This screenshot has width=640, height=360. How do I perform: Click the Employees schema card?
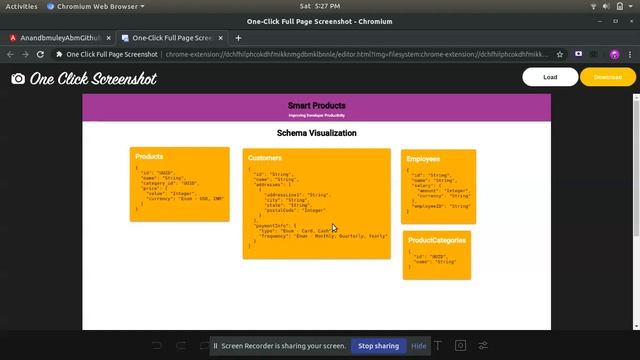point(438,187)
